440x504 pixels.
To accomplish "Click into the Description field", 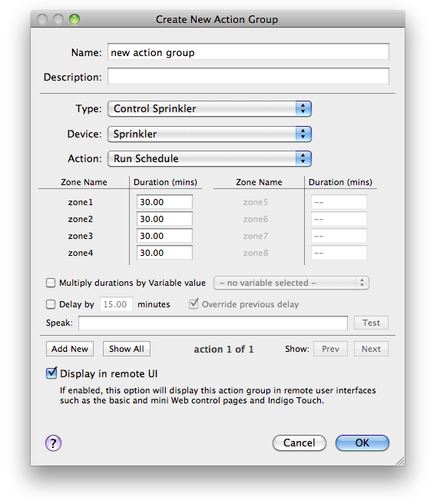I will coord(248,76).
